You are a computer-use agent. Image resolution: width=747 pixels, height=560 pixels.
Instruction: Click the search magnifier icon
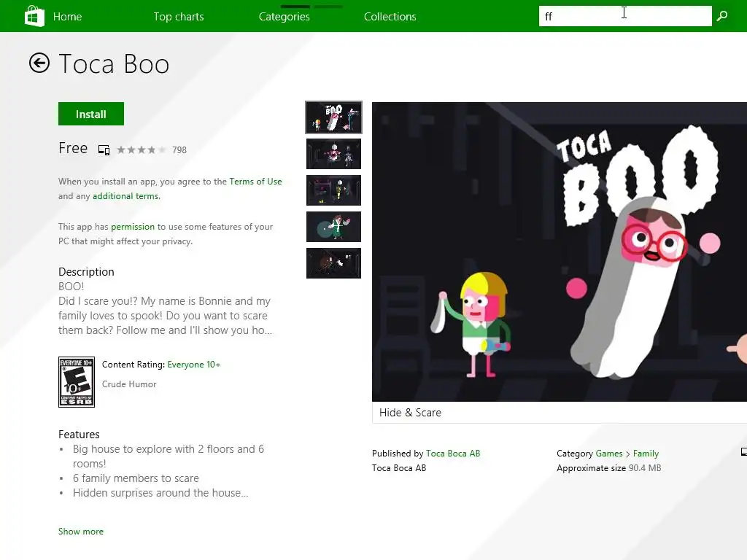[722, 16]
